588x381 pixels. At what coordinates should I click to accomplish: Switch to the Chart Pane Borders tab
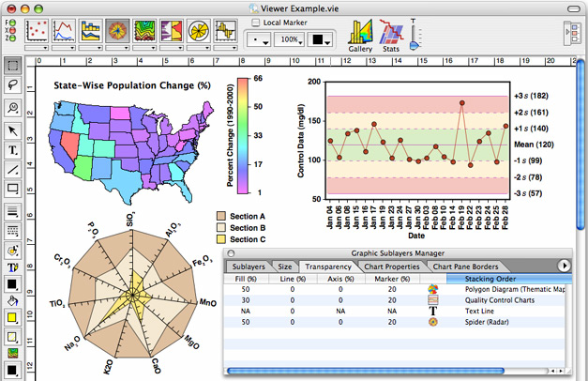465,267
